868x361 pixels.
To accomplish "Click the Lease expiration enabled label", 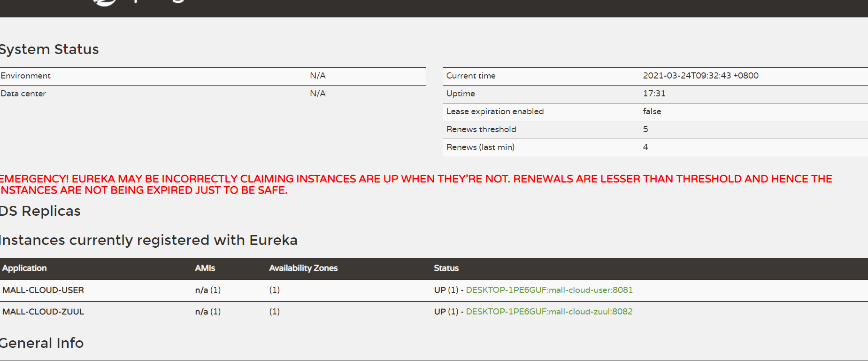I will pos(495,111).
